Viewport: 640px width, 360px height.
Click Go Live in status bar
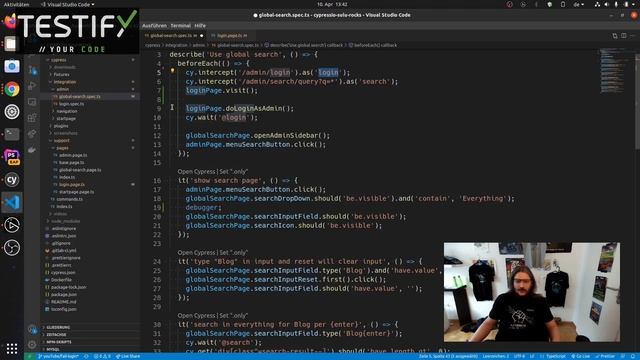click(x=580, y=356)
